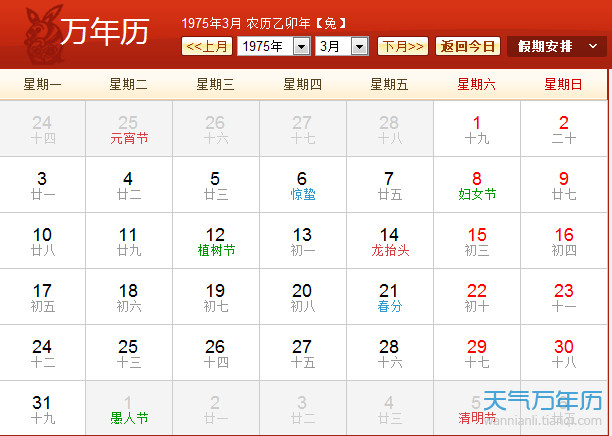
Task: Select February 25 元宵节
Action: coord(129,129)
